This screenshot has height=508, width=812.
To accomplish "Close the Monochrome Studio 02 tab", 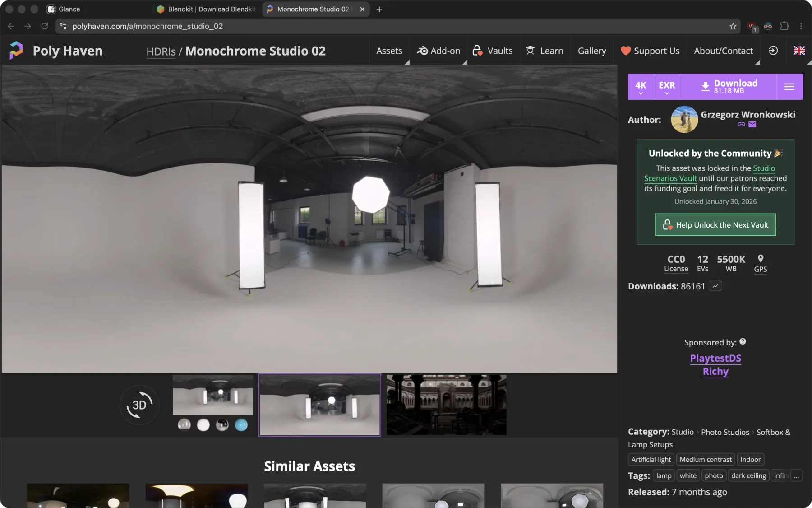I will pos(362,9).
